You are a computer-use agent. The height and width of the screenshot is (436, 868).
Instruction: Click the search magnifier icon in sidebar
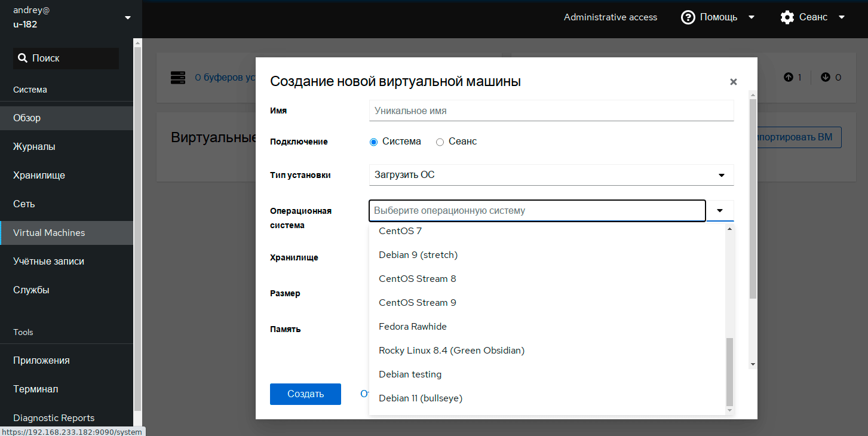(x=23, y=58)
